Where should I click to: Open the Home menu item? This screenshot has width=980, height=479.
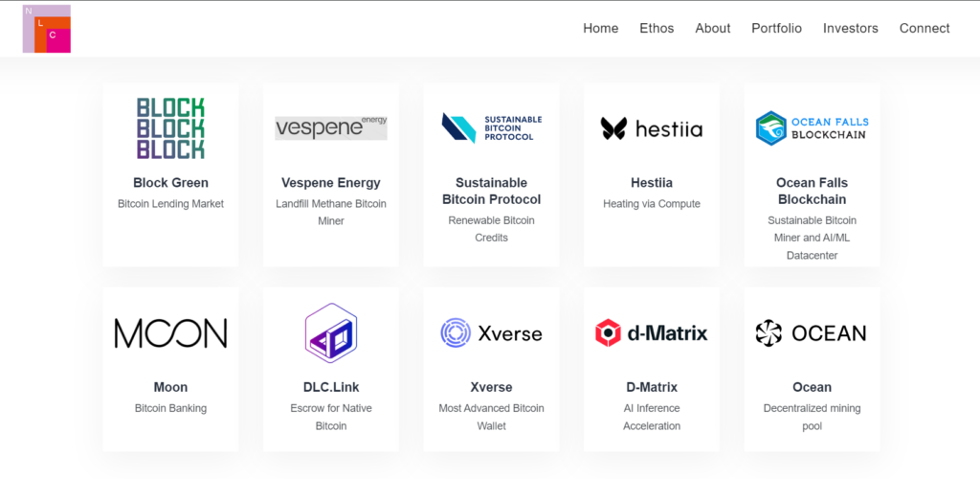[601, 28]
